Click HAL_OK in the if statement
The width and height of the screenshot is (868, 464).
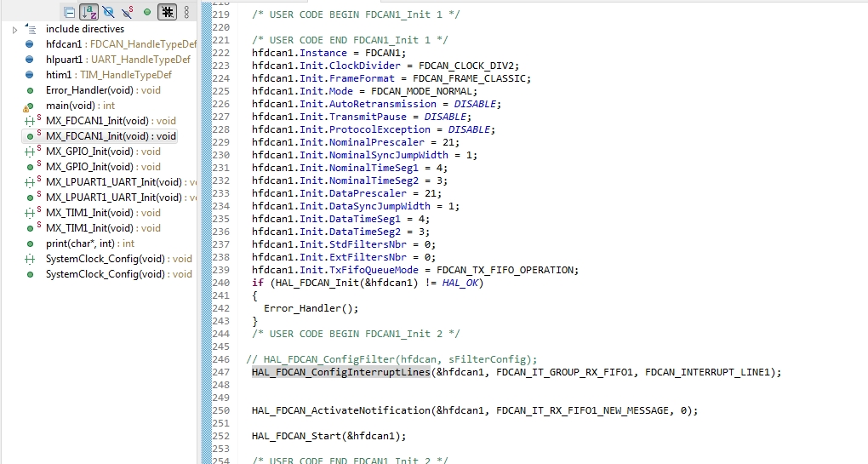460,283
